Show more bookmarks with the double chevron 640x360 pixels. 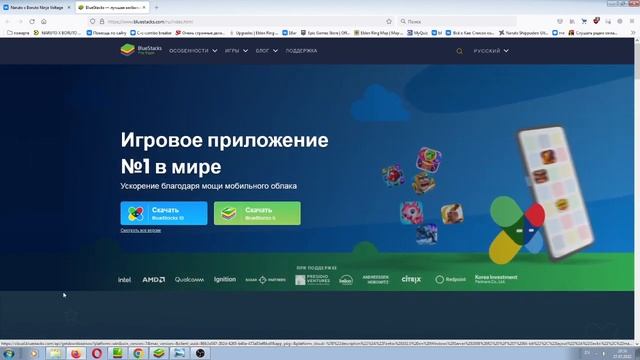pyautogui.click(x=633, y=33)
